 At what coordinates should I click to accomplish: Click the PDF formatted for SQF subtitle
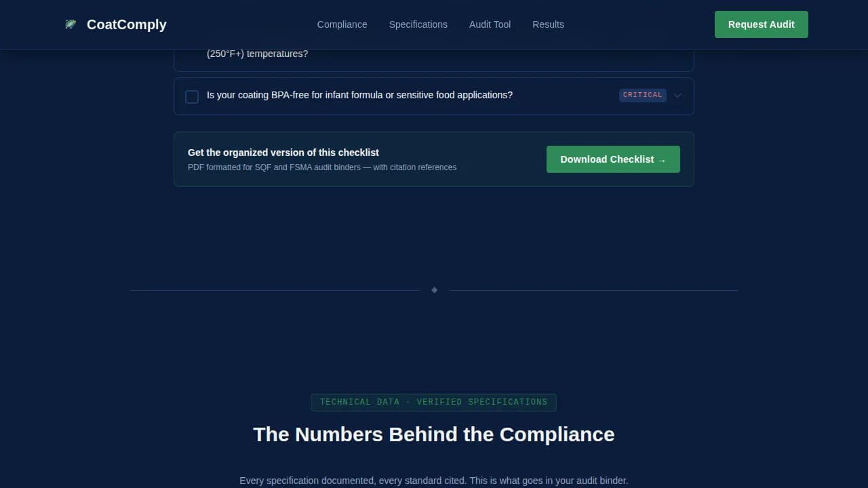click(321, 167)
